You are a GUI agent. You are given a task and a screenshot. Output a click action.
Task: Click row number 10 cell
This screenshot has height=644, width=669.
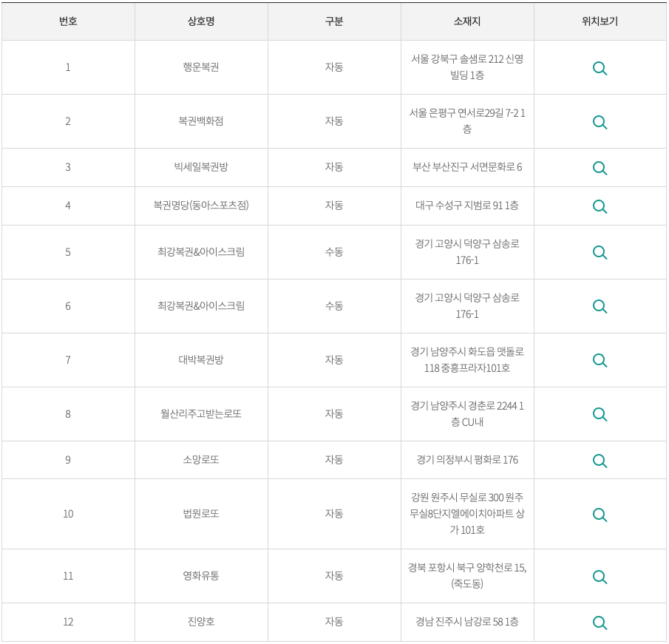68,514
